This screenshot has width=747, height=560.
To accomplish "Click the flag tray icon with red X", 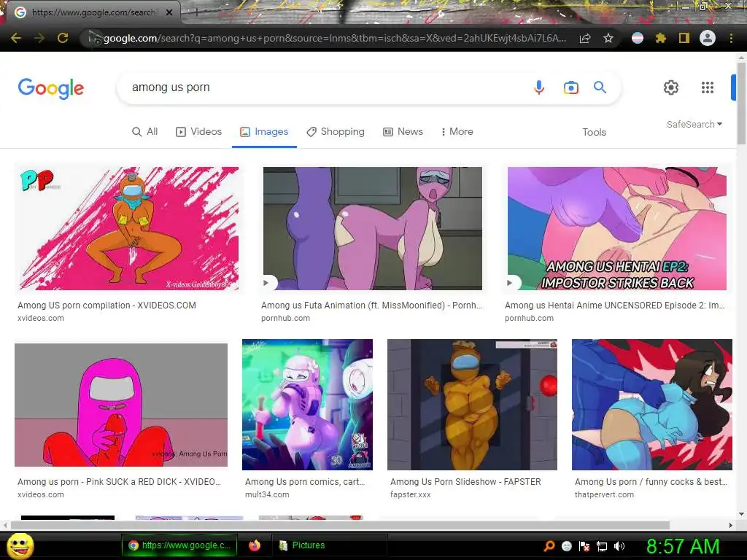I will [584, 546].
